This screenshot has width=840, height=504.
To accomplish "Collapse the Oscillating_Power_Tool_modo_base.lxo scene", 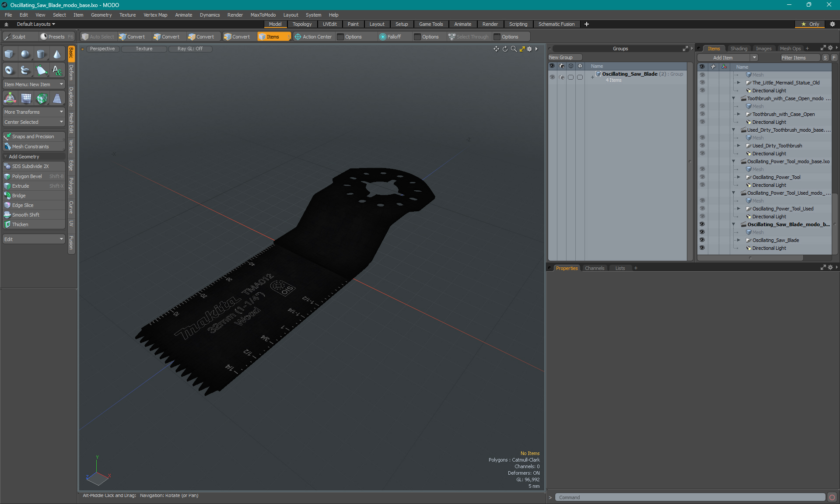I will click(x=734, y=161).
